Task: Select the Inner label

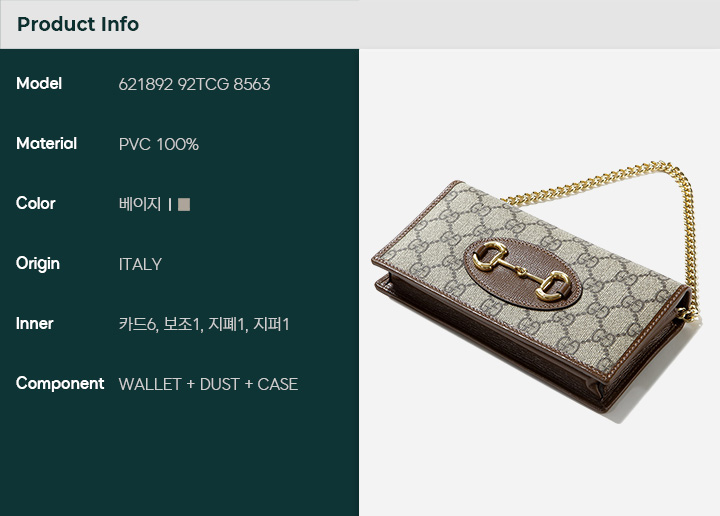Action: (34, 324)
